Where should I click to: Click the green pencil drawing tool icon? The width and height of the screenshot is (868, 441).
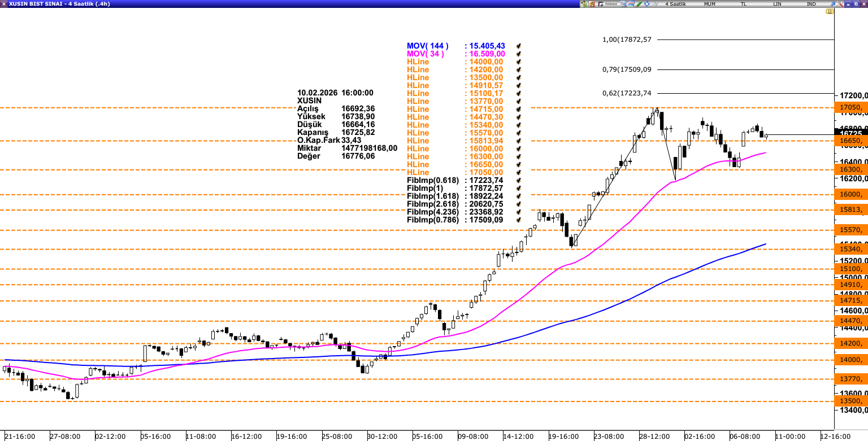pos(639,4)
